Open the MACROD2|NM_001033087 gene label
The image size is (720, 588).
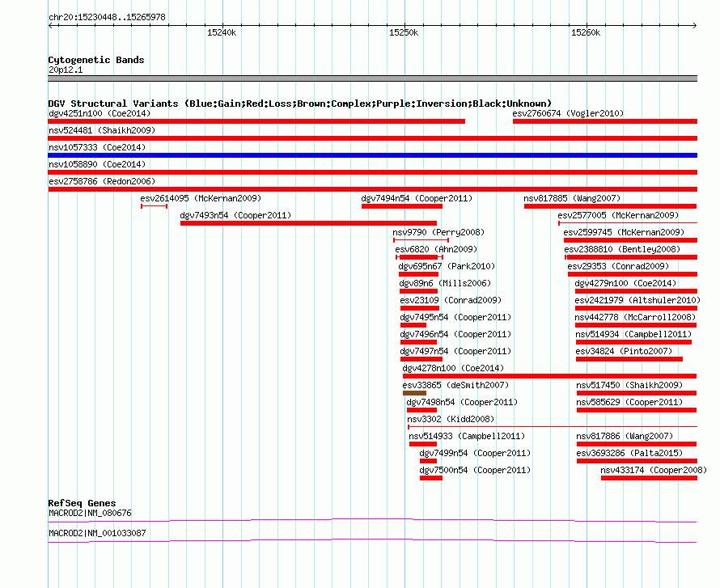click(x=97, y=533)
